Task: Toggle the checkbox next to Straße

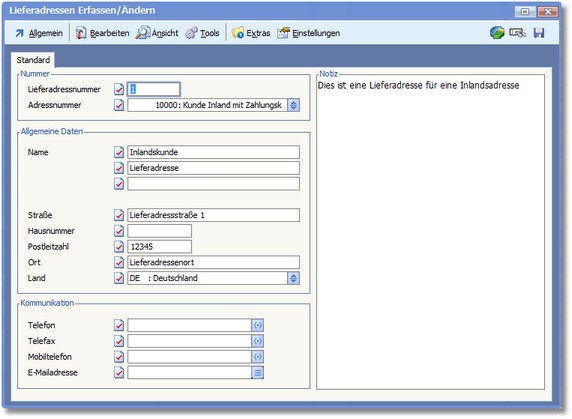Action: (x=119, y=215)
